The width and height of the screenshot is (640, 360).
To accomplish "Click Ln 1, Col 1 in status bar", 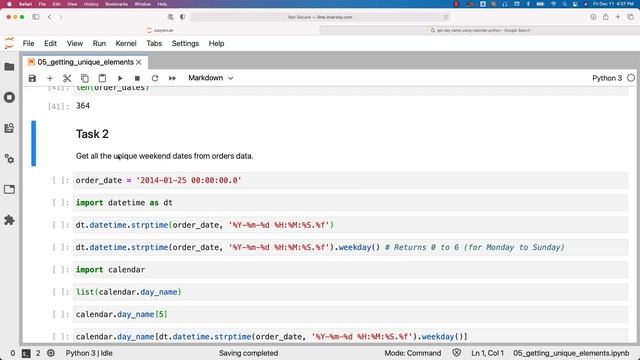I will point(487,353).
